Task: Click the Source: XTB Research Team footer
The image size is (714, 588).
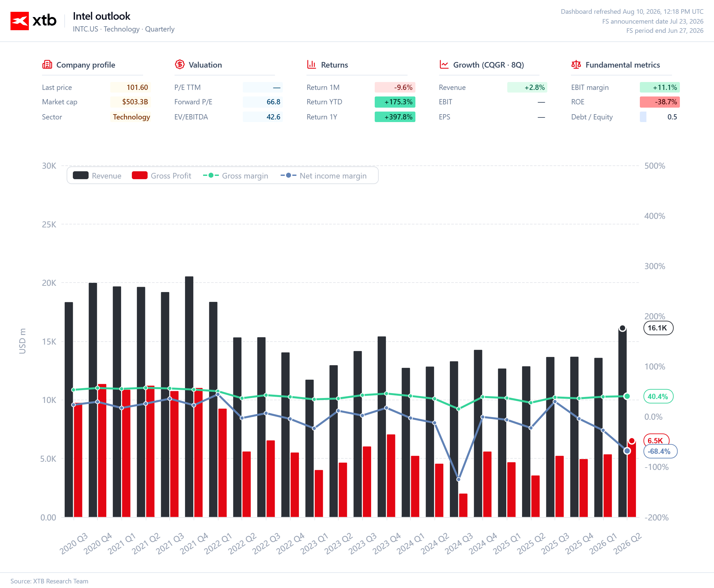Action: click(x=49, y=581)
